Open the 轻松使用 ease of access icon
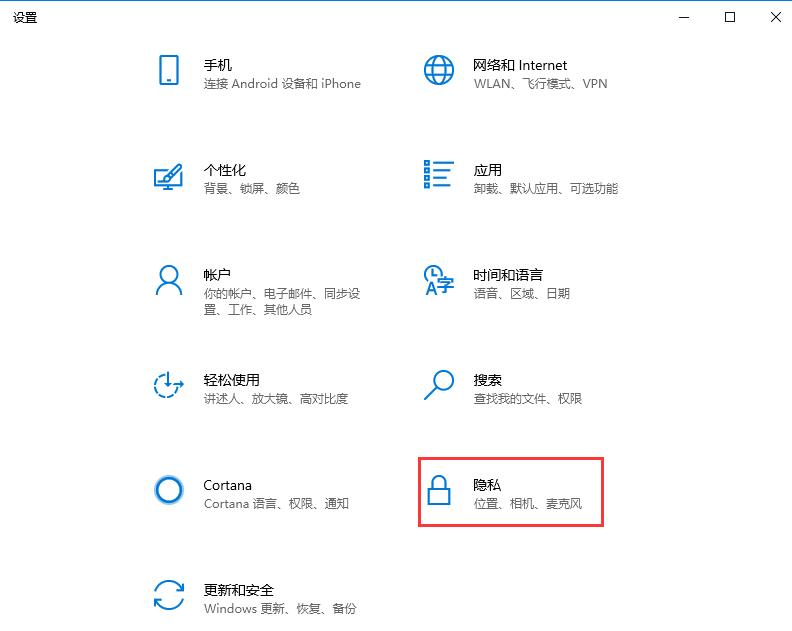 coord(168,385)
